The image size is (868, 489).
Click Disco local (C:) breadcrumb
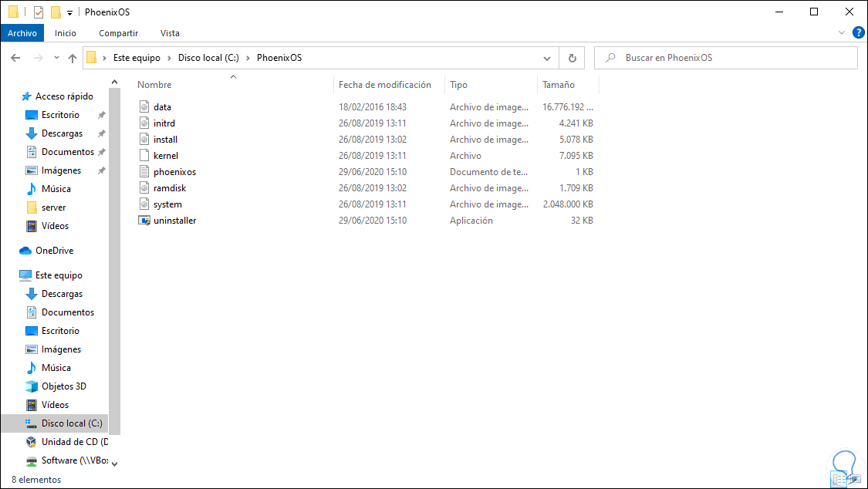[208, 58]
